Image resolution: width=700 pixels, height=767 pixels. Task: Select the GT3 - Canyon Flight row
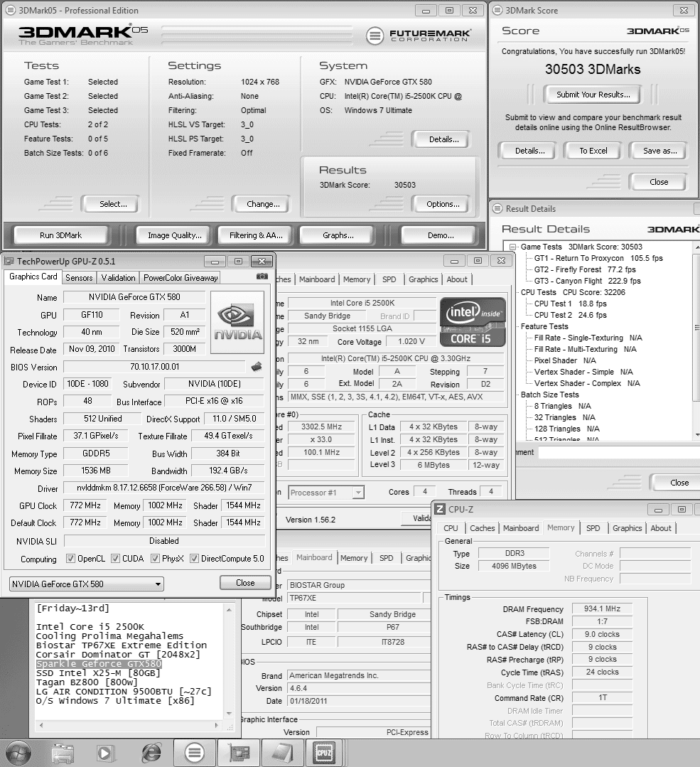click(587, 281)
